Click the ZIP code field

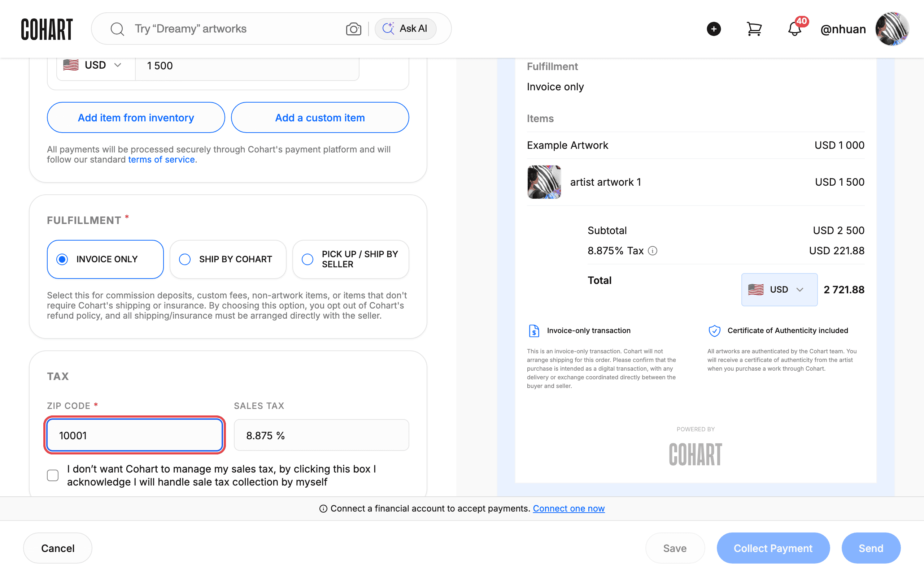(x=134, y=435)
